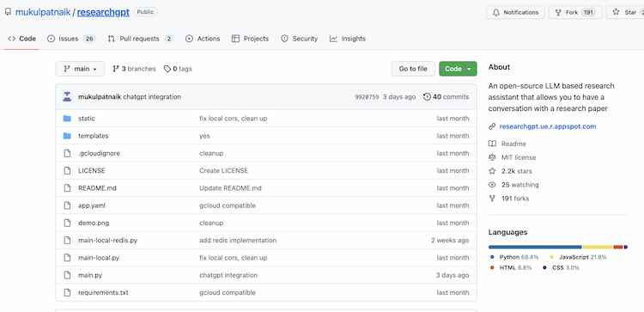Click the templates folder icon

click(67, 136)
